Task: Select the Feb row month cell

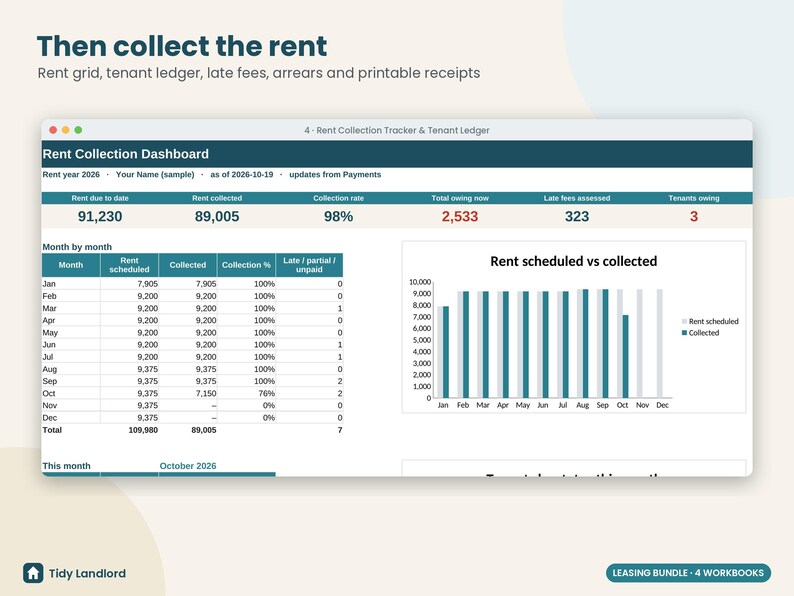Action: pyautogui.click(x=71, y=296)
